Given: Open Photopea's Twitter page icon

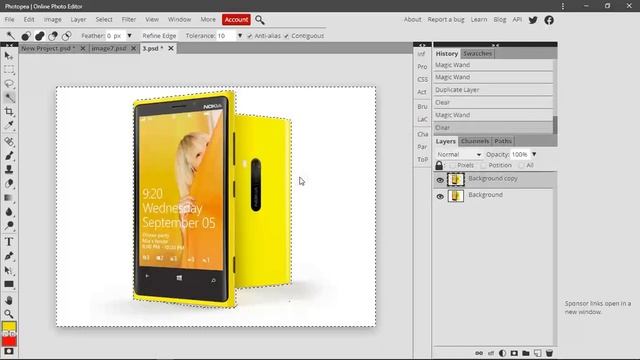Looking at the screenshot, I should (x=533, y=20).
